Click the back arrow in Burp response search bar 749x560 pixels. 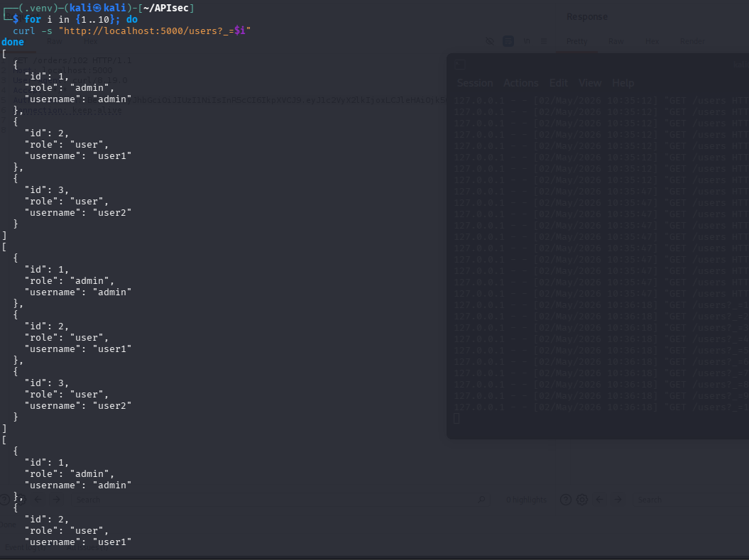tap(599, 500)
